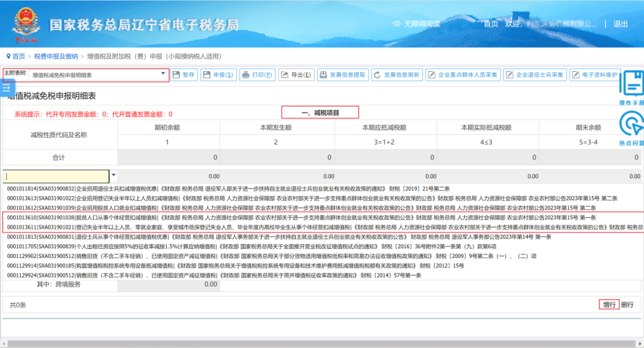Delete a row with 删行

tap(627, 305)
